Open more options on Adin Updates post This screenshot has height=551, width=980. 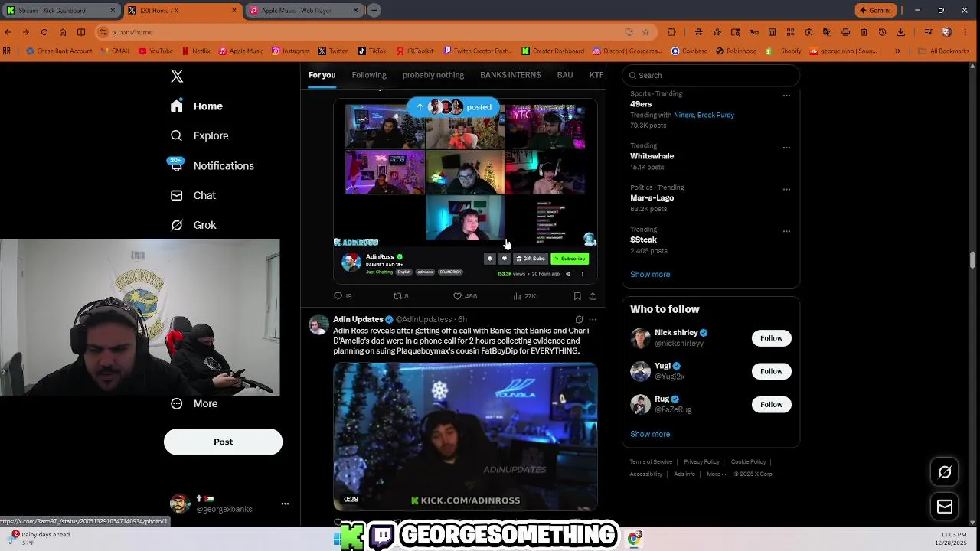point(593,319)
